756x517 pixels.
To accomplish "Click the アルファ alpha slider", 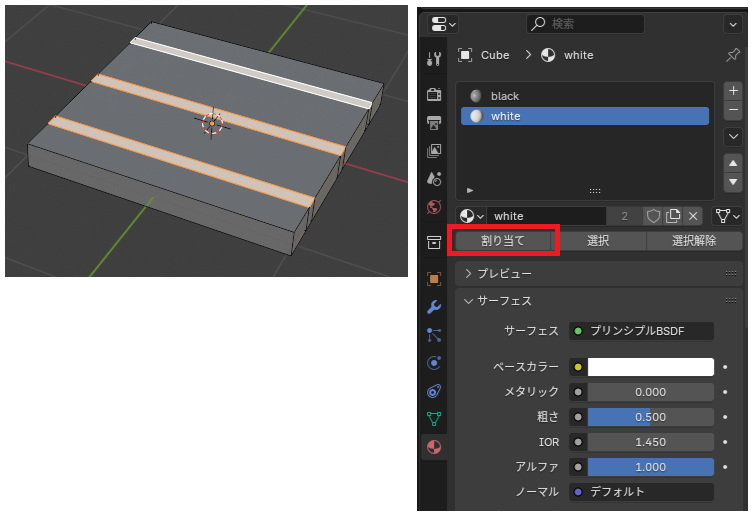I will click(650, 467).
